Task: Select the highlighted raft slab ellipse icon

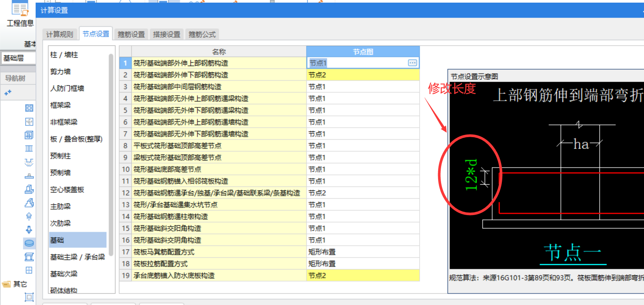Action: 29,243
